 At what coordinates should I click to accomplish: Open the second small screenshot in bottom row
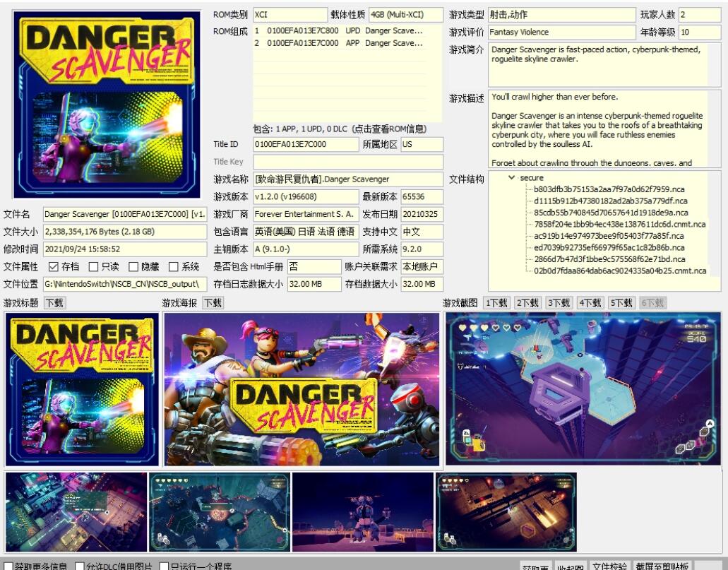click(220, 512)
